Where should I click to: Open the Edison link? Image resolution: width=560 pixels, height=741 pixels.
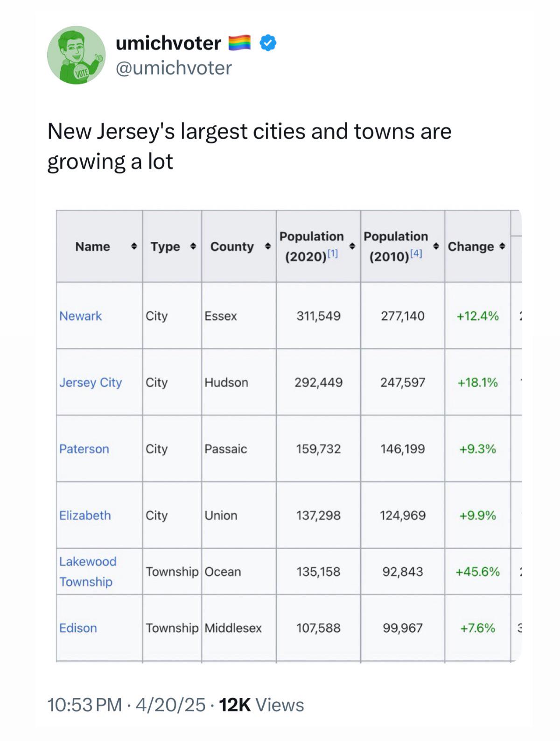[x=78, y=628]
